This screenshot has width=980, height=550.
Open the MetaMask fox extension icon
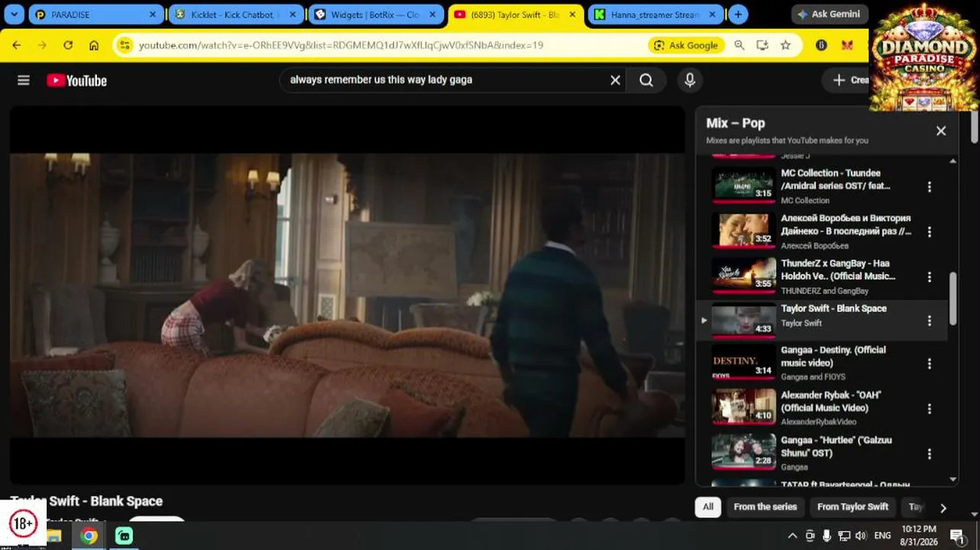[846, 45]
